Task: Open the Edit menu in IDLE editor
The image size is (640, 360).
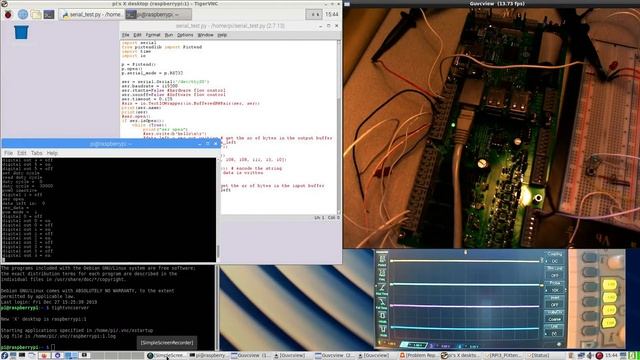Action: pos(137,35)
